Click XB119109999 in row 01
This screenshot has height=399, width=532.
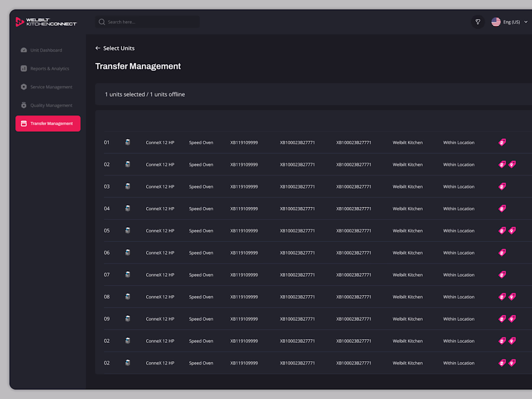[x=244, y=143]
